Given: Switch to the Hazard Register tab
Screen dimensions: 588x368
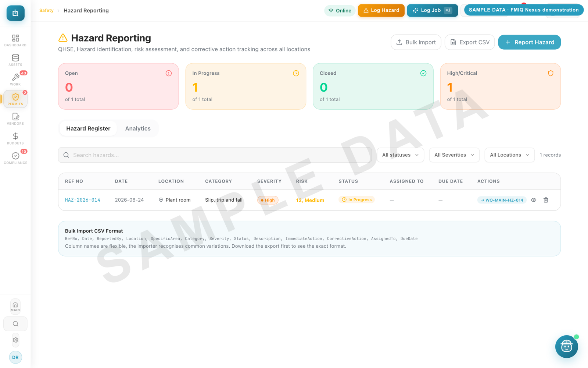Looking at the screenshot, I should [x=88, y=128].
